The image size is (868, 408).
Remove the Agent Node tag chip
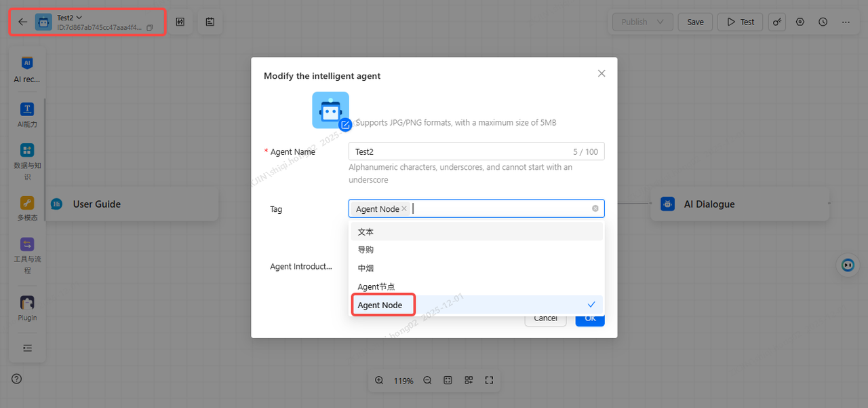coord(404,209)
